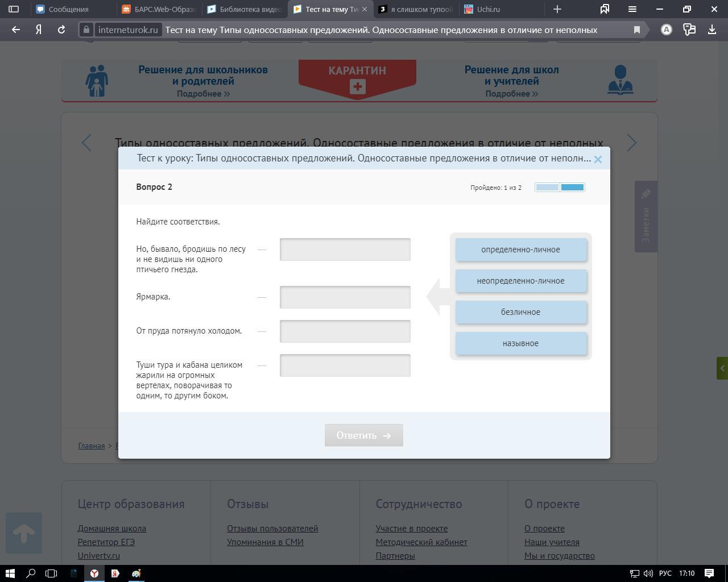Click the Ответить button
This screenshot has height=582, width=728.
click(x=363, y=435)
